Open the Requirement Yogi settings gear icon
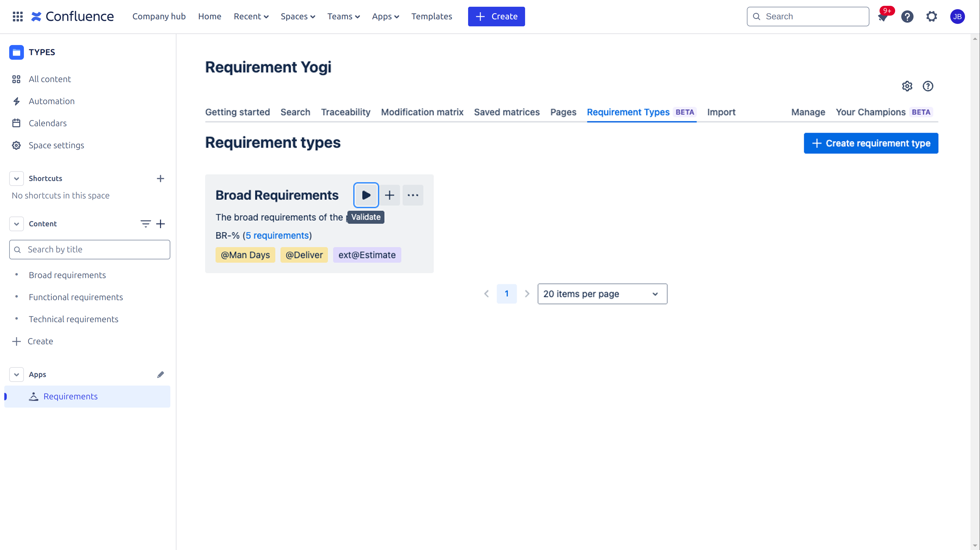The height and width of the screenshot is (550, 980). tap(907, 86)
